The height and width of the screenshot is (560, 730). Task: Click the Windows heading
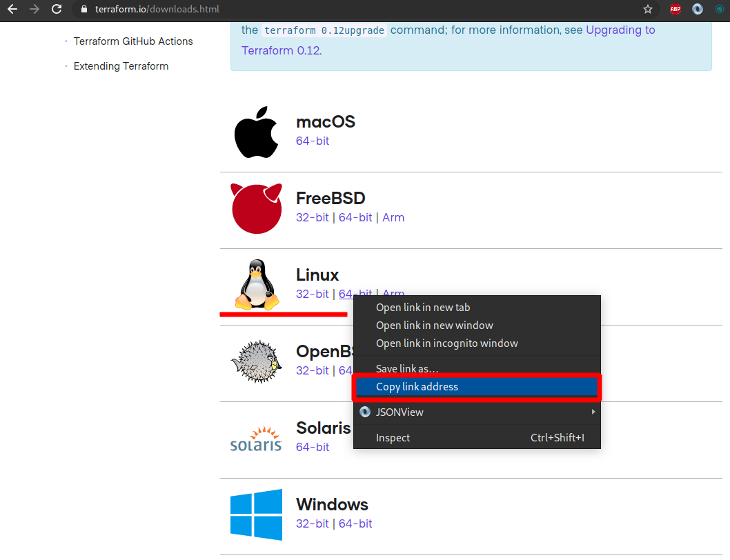[332, 504]
